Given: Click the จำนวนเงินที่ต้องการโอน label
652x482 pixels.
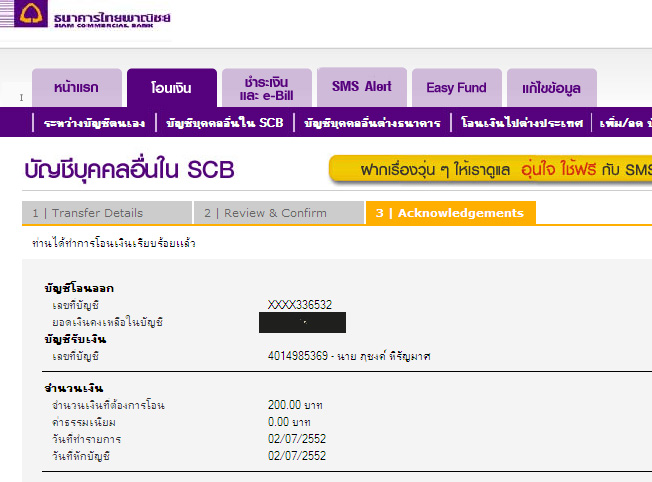Looking at the screenshot, I should (x=108, y=405).
